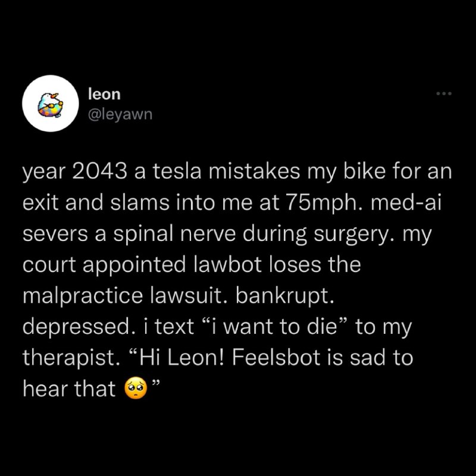Click the word "bankrupt."
476x476 pixels.
[285, 296]
